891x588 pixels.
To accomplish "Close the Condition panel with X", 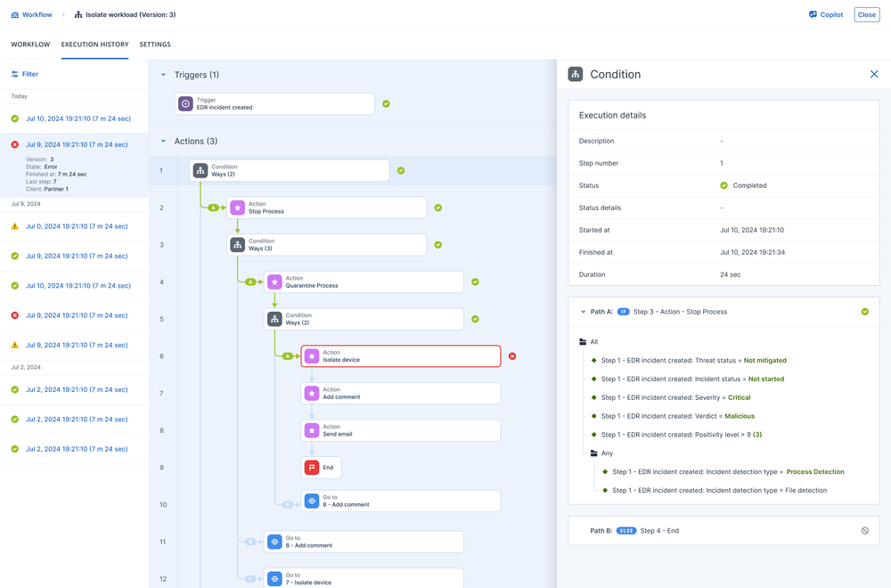I will coord(874,75).
